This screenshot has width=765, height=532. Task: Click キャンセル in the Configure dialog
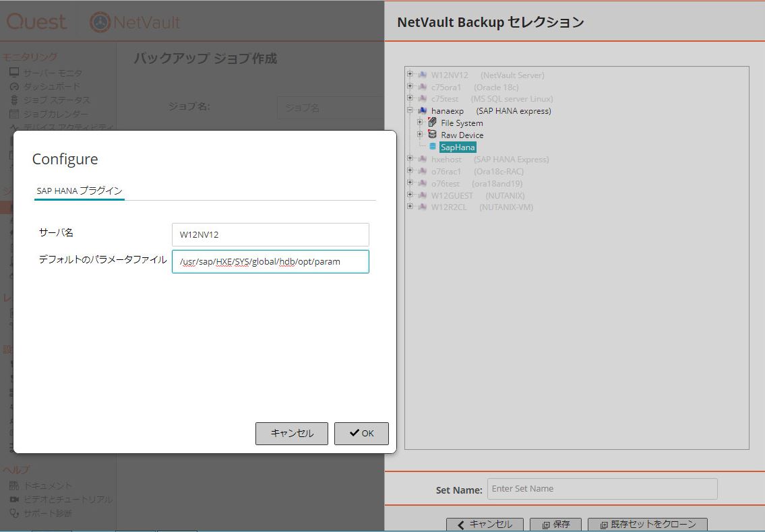pos(292,433)
